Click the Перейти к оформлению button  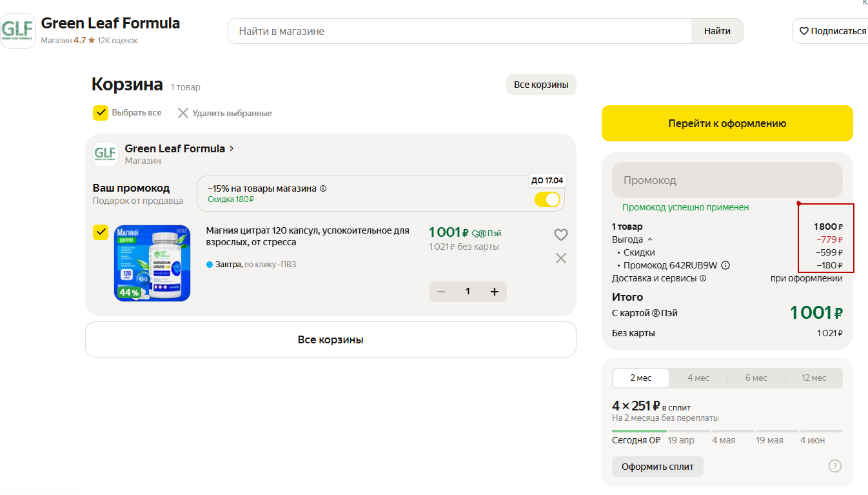coord(727,123)
